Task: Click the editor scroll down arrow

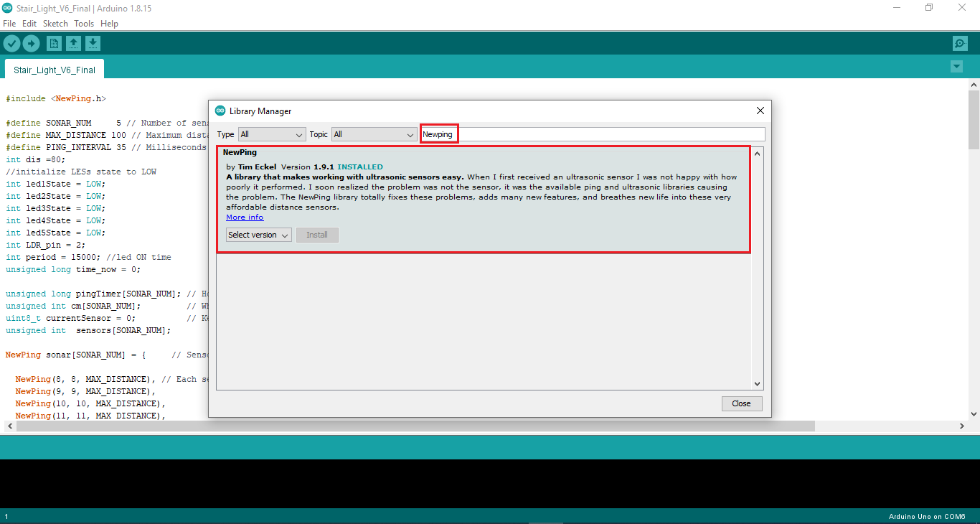Action: 974,414
